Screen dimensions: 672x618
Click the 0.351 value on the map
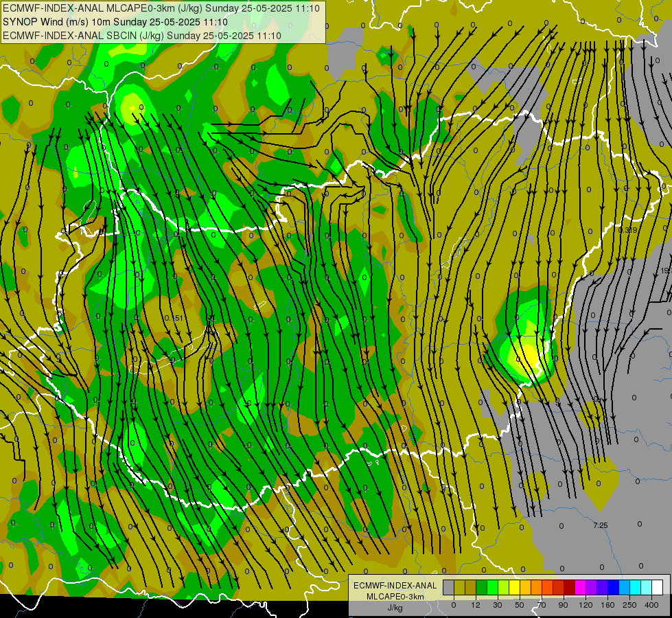point(174,318)
